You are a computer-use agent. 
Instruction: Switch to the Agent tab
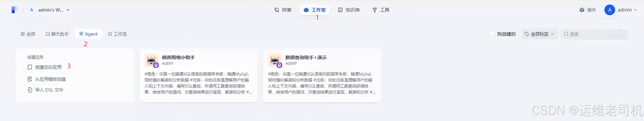pyautogui.click(x=88, y=34)
